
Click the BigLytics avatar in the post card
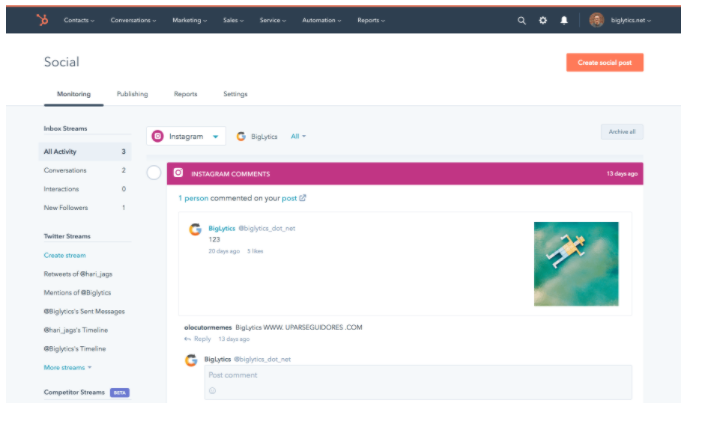[x=195, y=229]
